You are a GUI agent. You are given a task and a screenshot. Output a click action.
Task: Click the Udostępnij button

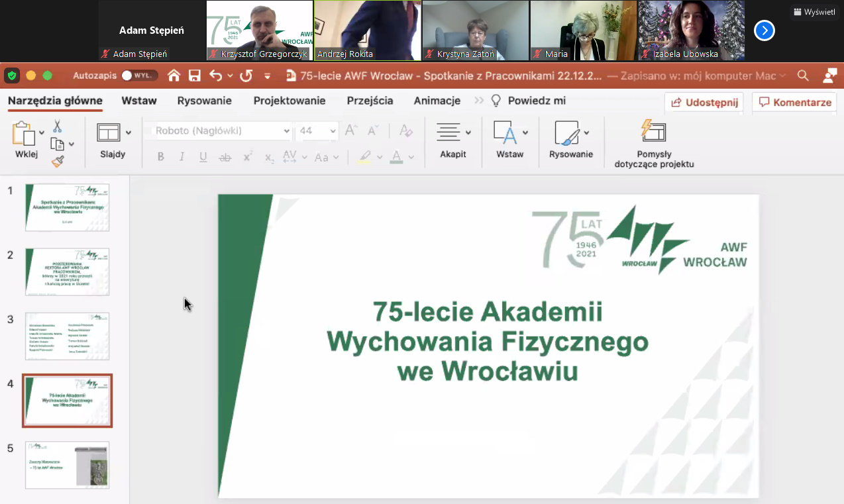click(704, 103)
